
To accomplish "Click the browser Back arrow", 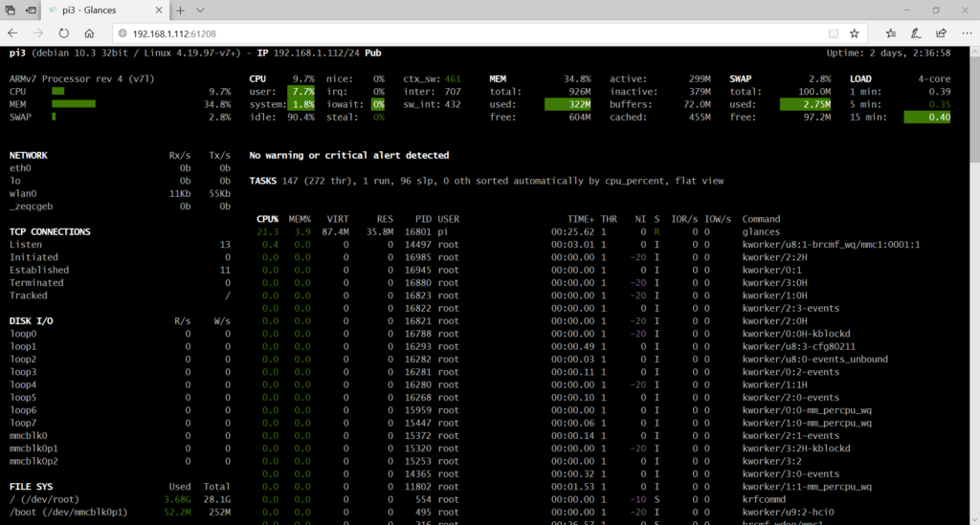I will [13, 33].
